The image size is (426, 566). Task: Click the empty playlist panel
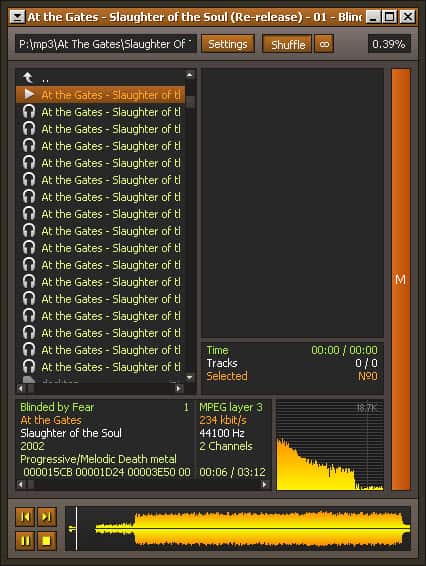pos(292,203)
